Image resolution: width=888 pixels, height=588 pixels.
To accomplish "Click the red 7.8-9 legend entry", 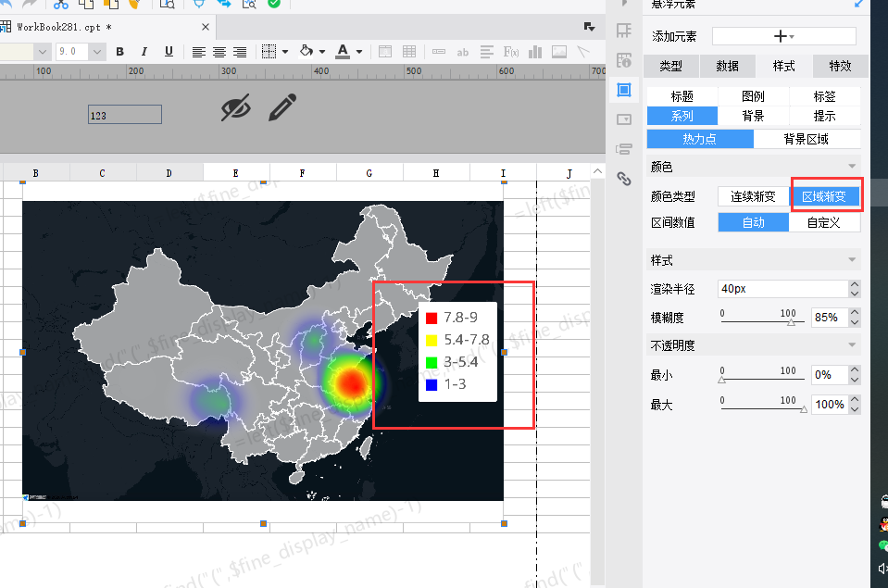I will click(451, 318).
